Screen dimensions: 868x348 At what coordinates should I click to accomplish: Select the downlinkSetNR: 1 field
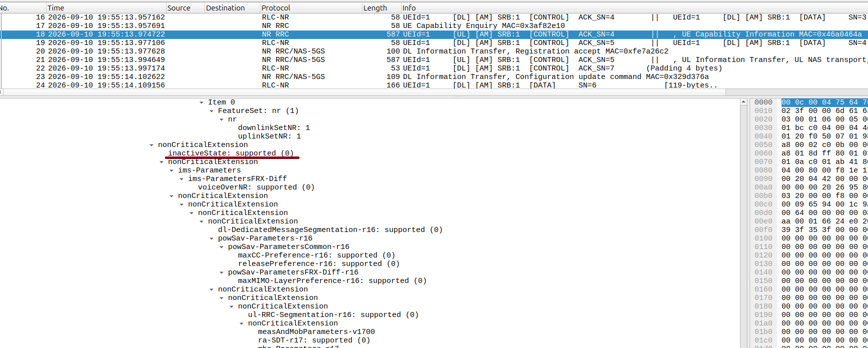274,128
